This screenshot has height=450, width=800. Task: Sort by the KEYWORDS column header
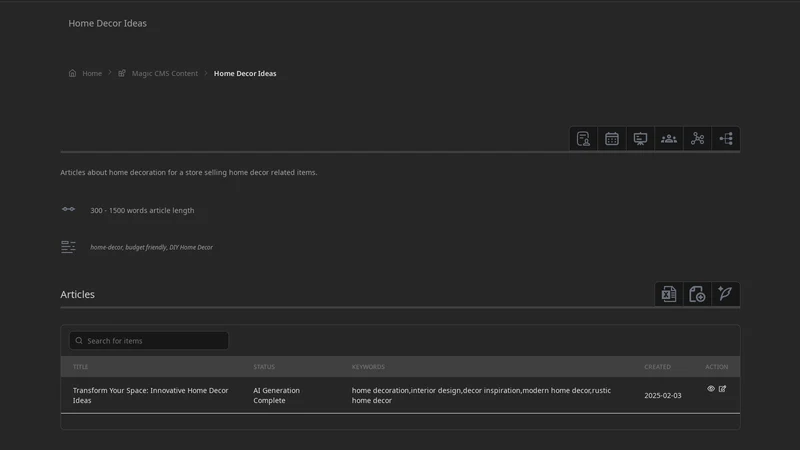click(368, 367)
